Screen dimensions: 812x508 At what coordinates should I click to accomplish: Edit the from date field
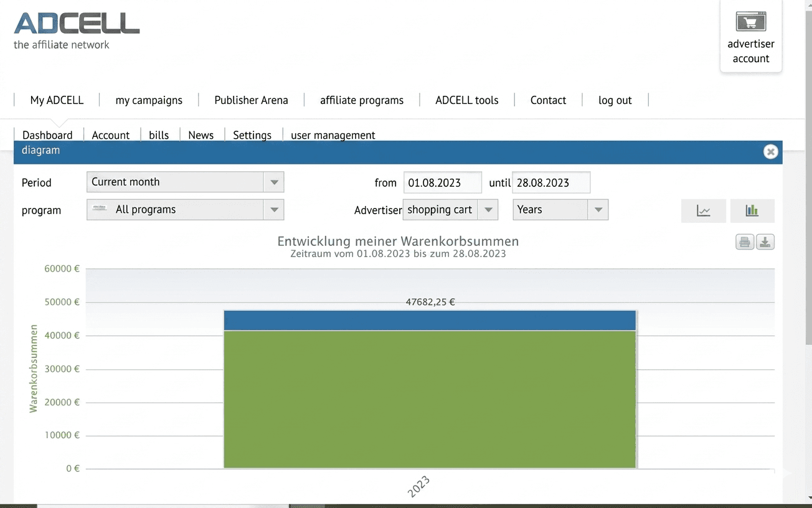pos(442,182)
